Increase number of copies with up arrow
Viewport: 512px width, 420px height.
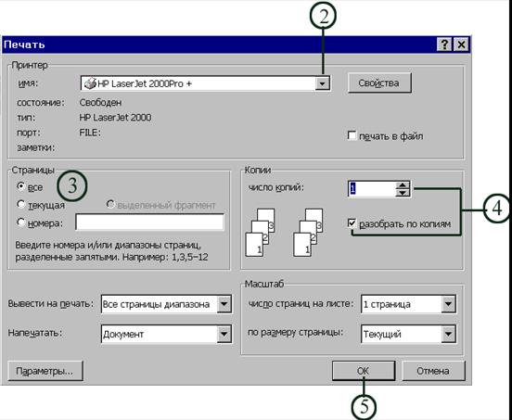[403, 185]
